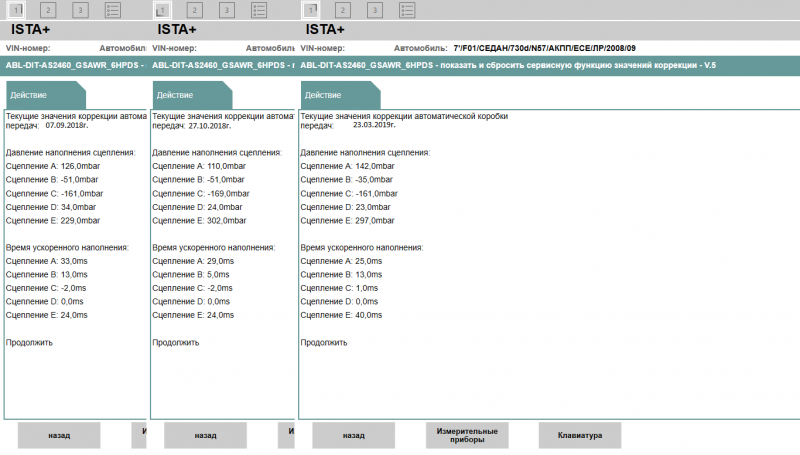Open Действие tab in middle window
This screenshot has width=800, height=455.
(x=192, y=95)
